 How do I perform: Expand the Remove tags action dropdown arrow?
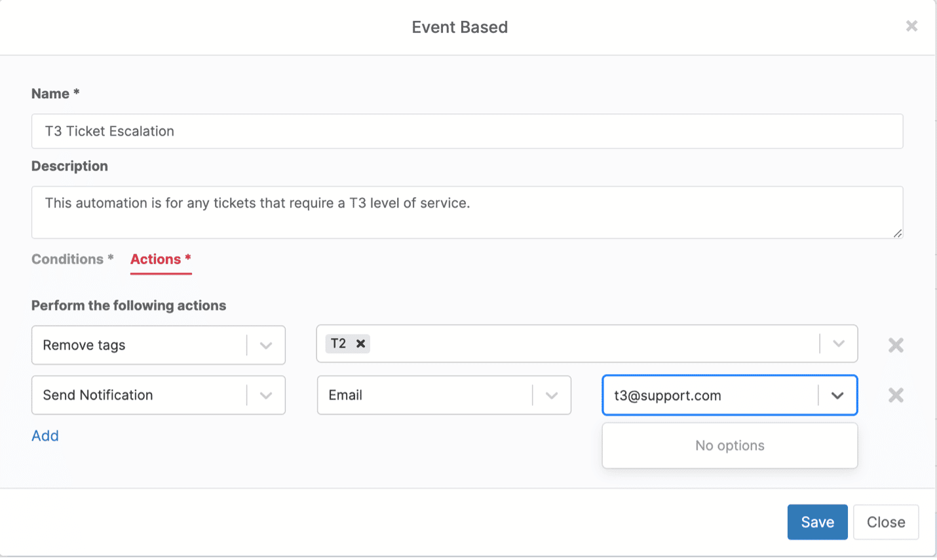pos(266,345)
